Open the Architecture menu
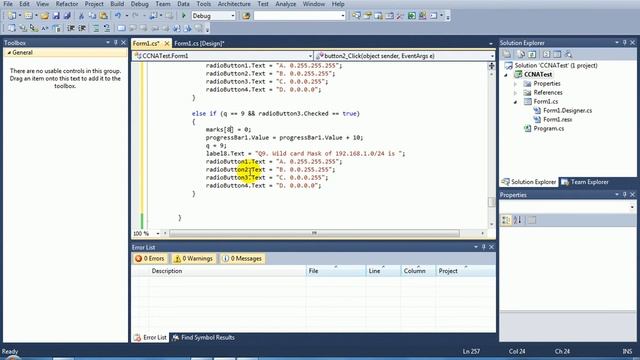Viewport: 640px width, 360px height. click(234, 4)
